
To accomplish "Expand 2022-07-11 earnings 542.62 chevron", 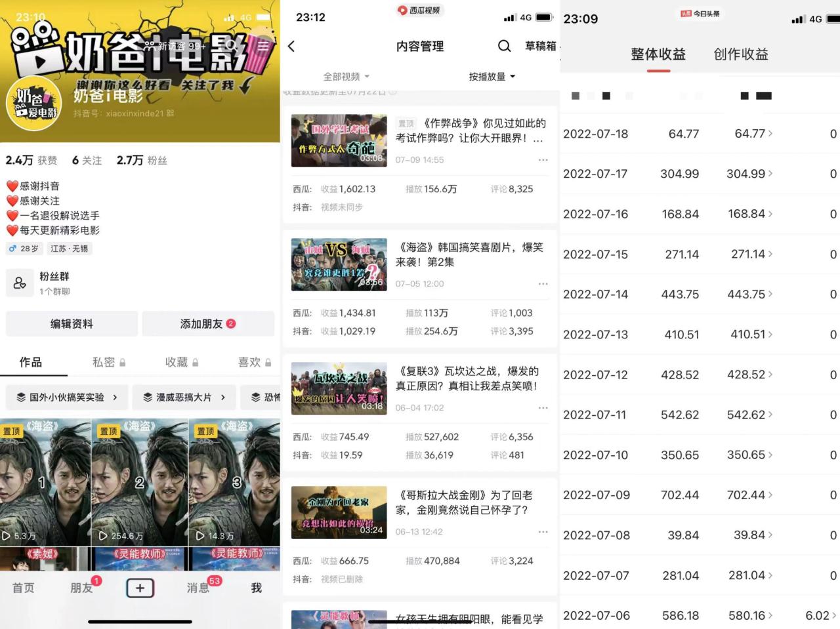I will click(x=770, y=415).
